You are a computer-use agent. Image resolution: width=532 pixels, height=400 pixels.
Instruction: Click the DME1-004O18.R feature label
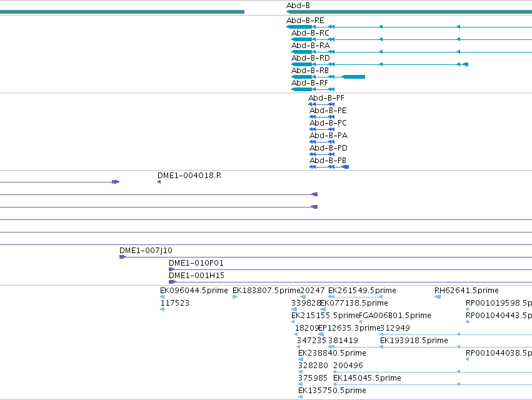(189, 176)
